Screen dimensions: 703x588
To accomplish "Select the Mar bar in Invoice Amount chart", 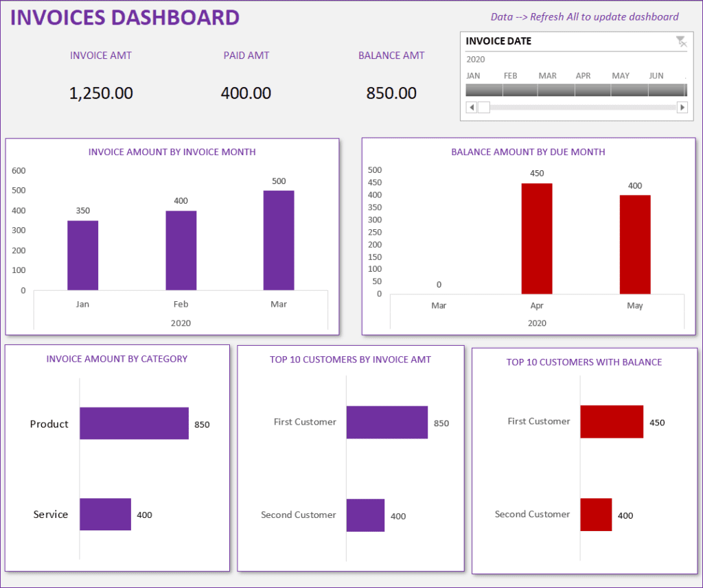I will coord(278,240).
